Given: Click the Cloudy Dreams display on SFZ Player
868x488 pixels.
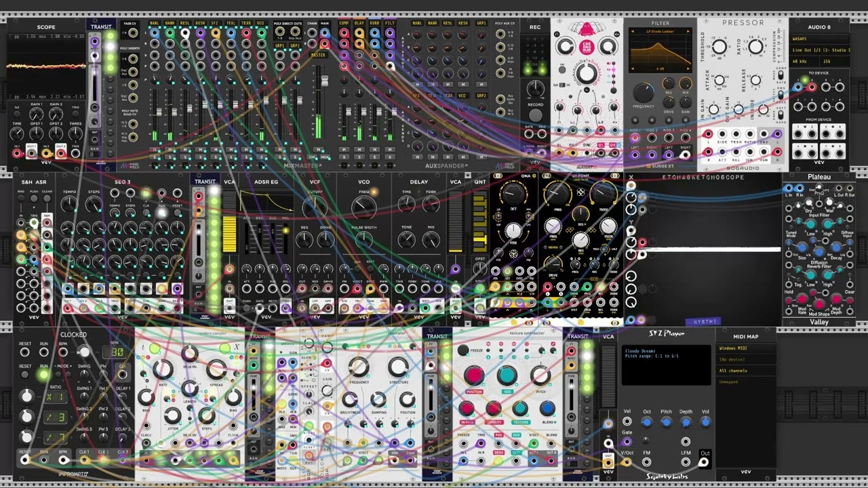Looking at the screenshot, I should coord(665,364).
